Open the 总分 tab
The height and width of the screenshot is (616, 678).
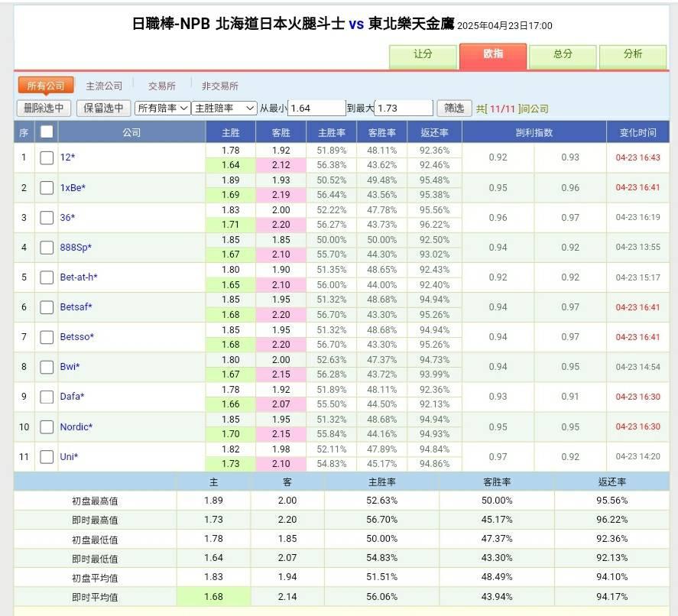click(x=563, y=55)
